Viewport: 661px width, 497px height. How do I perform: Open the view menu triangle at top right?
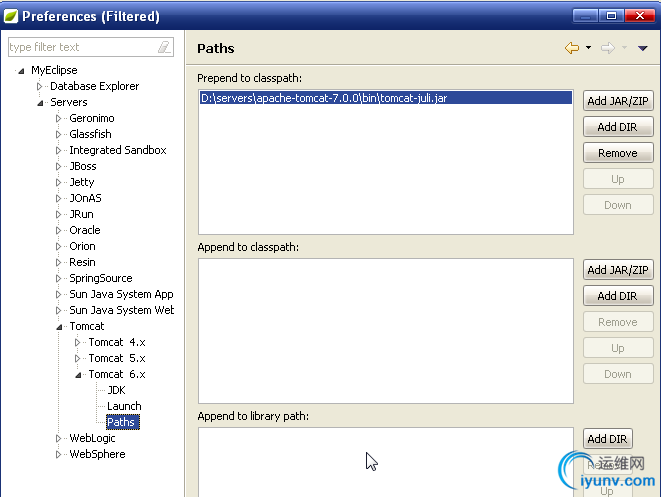pos(642,48)
